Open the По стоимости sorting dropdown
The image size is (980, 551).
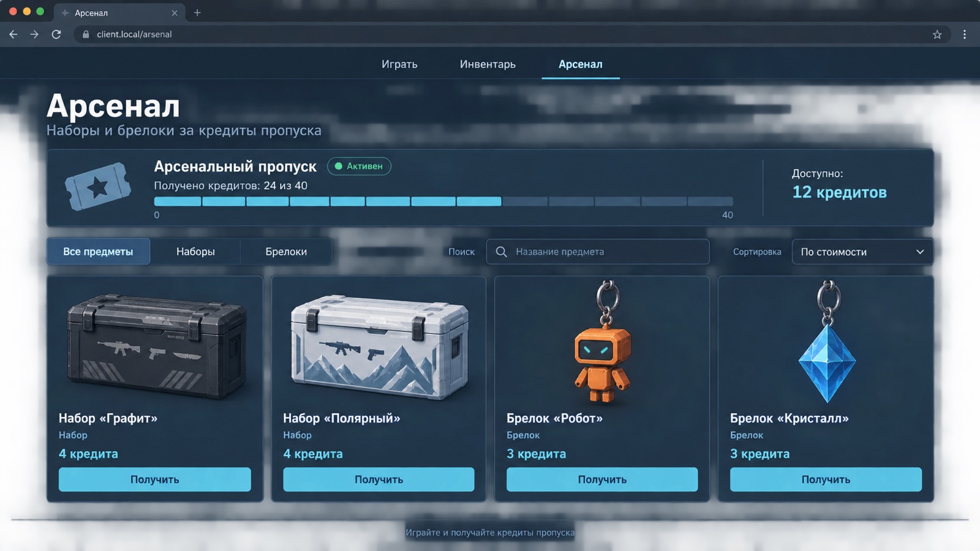point(862,252)
